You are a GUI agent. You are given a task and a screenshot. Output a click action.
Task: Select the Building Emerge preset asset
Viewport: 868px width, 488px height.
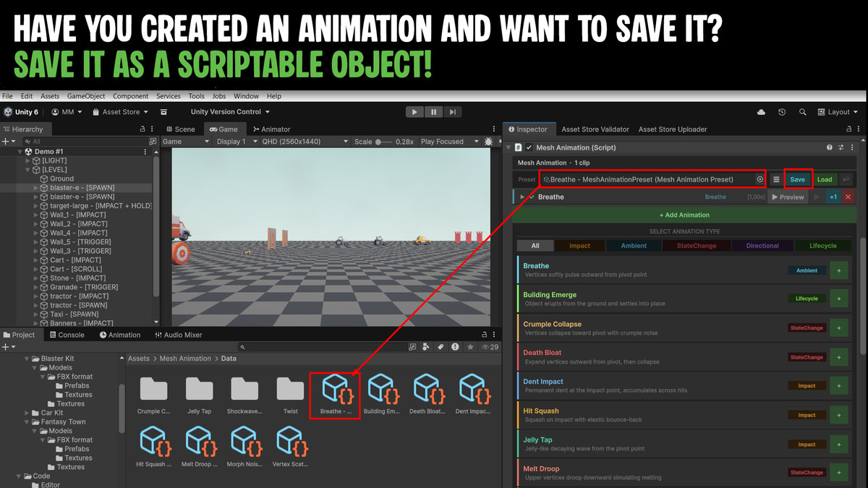click(x=380, y=395)
